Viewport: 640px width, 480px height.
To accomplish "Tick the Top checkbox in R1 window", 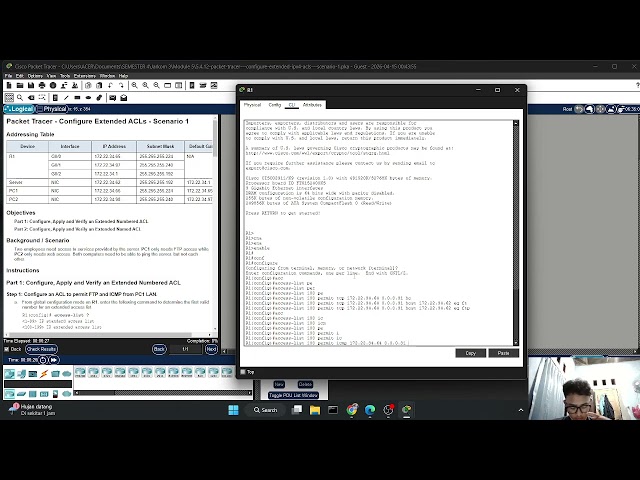I will click(x=243, y=372).
